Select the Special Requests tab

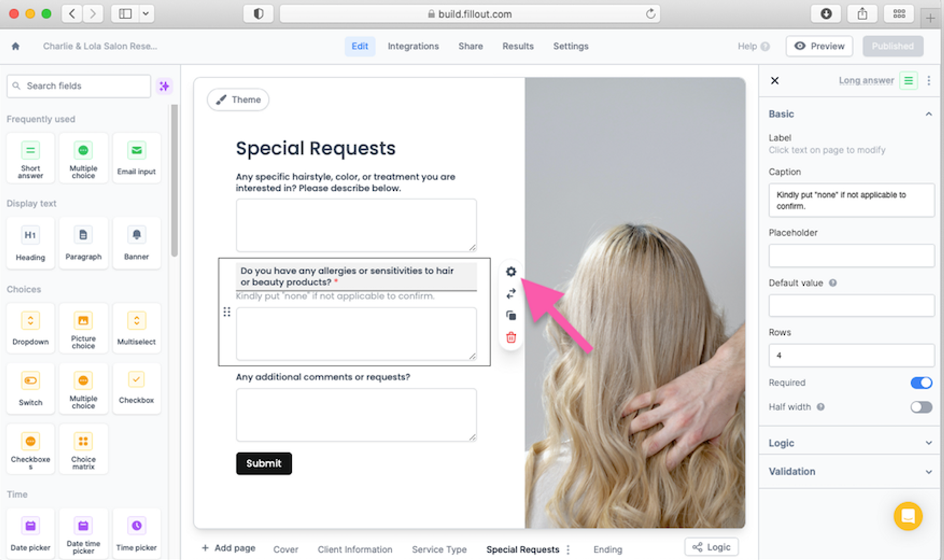522,550
